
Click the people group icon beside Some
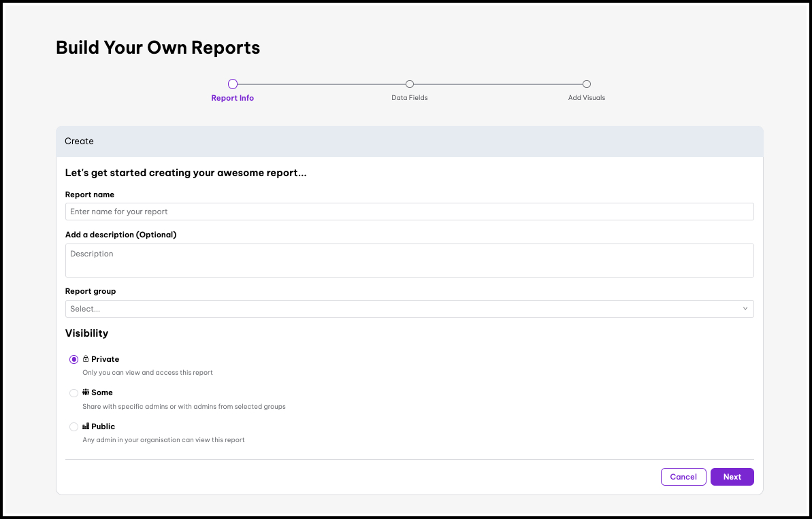pos(86,392)
